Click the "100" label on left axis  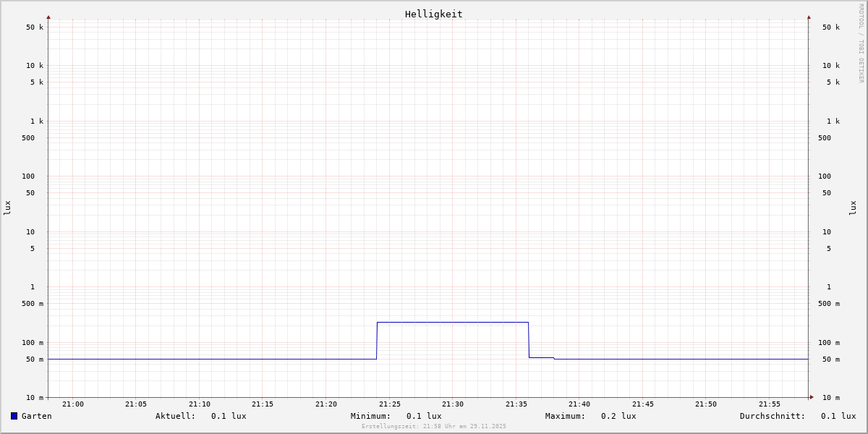coord(28,176)
